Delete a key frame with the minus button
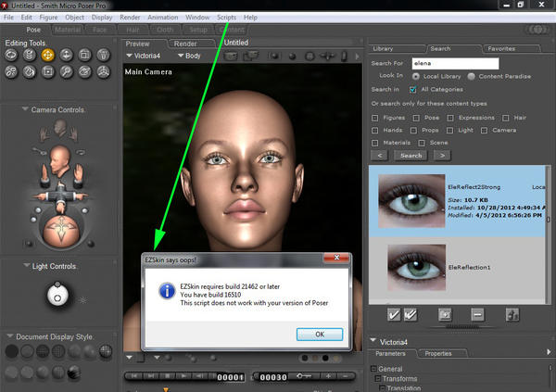556x392 pixels. [x=345, y=376]
